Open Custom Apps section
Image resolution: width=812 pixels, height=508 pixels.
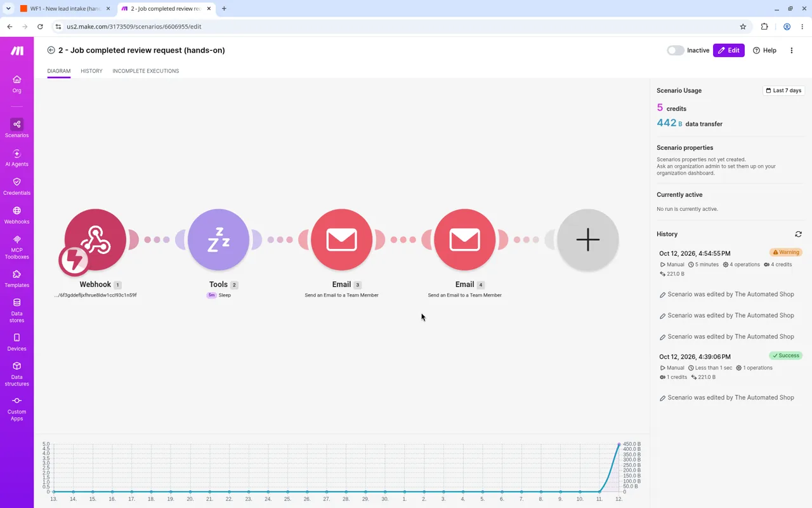tap(16, 408)
